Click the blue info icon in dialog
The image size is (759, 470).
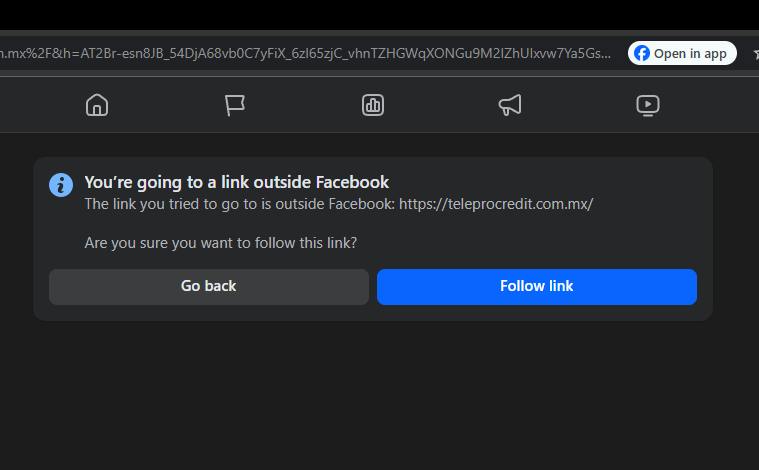pos(61,185)
